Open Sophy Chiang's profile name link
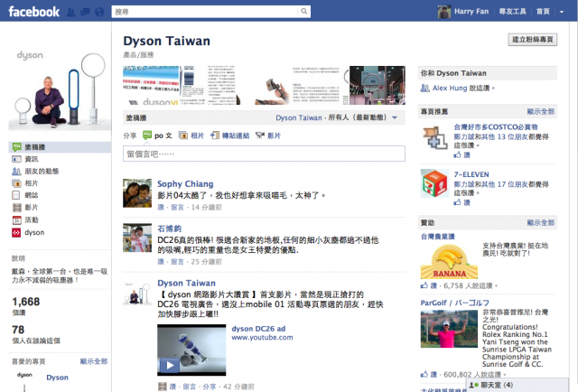The width and height of the screenshot is (578, 392). [185, 183]
